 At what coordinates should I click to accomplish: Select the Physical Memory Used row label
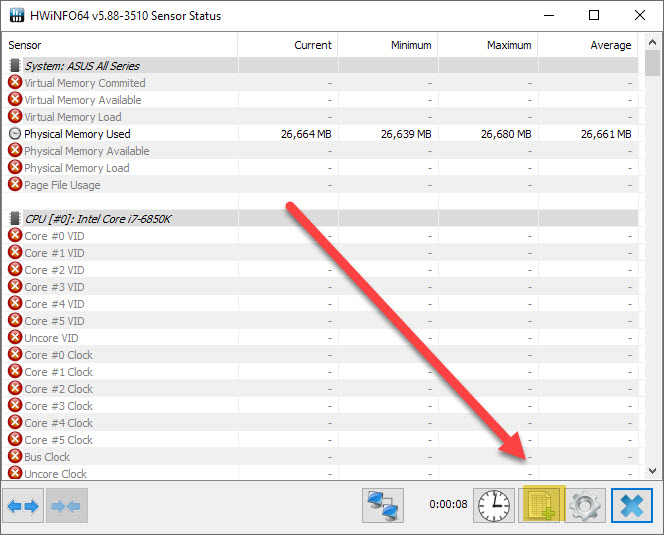77,134
